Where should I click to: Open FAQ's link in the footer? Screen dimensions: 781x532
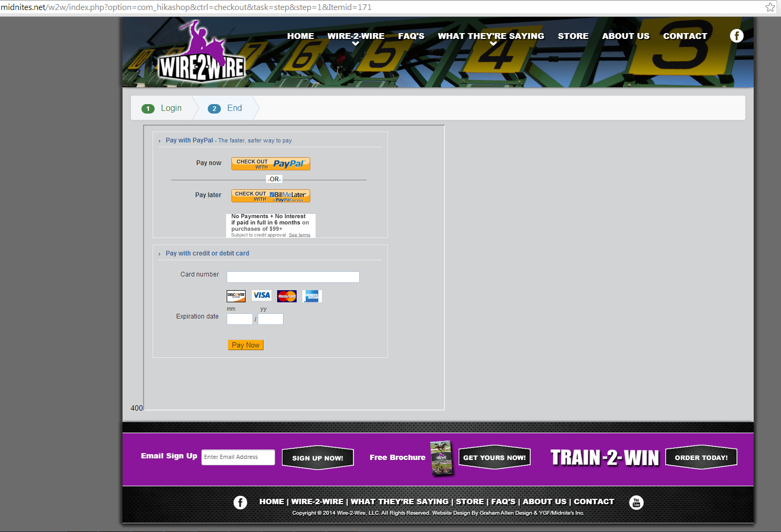(x=503, y=502)
